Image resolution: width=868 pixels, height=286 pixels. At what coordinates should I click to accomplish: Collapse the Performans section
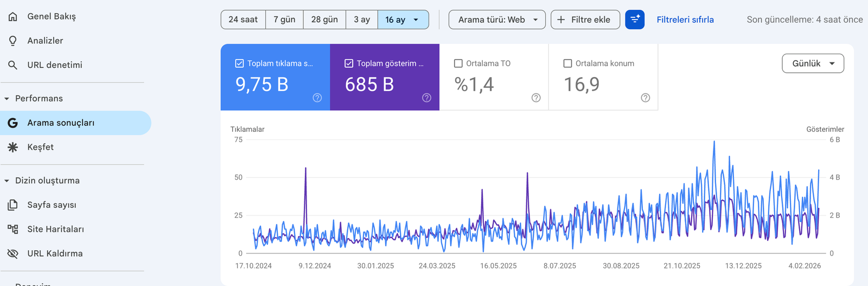7,99
